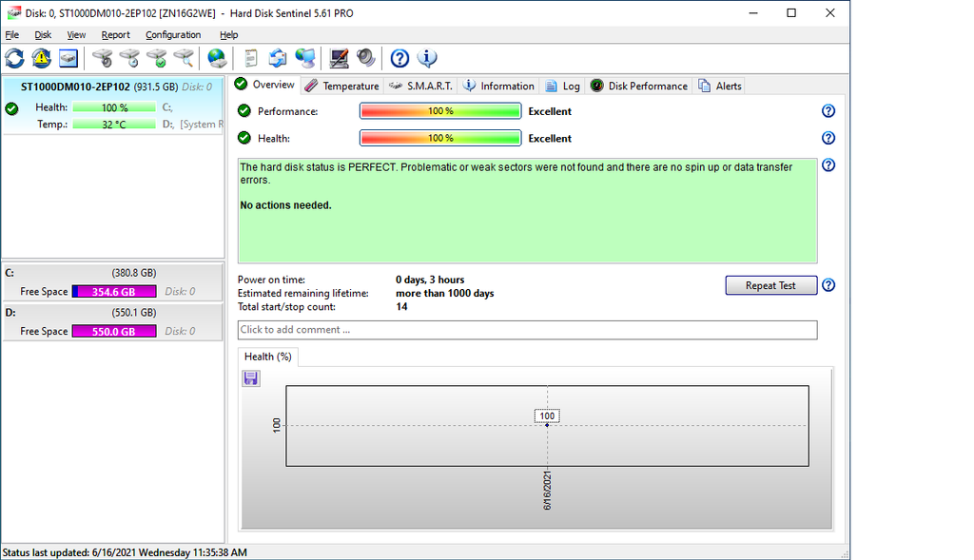Open the Alerts tab

pos(720,87)
